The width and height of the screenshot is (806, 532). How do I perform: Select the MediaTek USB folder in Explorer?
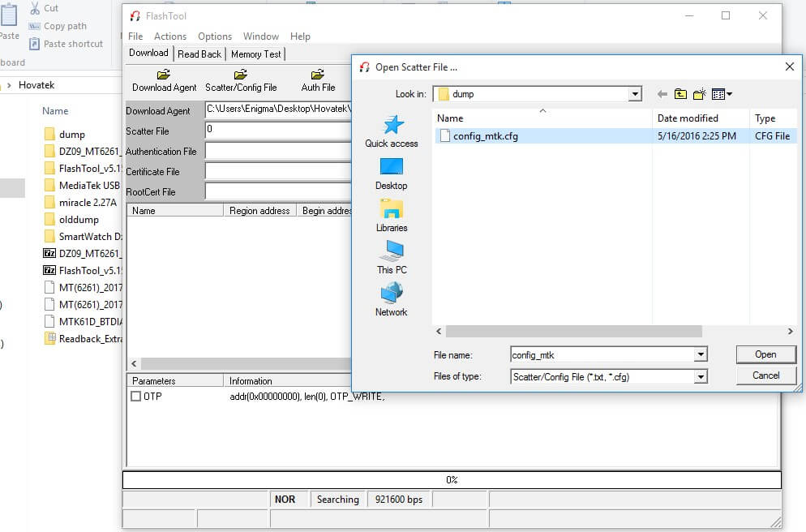click(82, 186)
